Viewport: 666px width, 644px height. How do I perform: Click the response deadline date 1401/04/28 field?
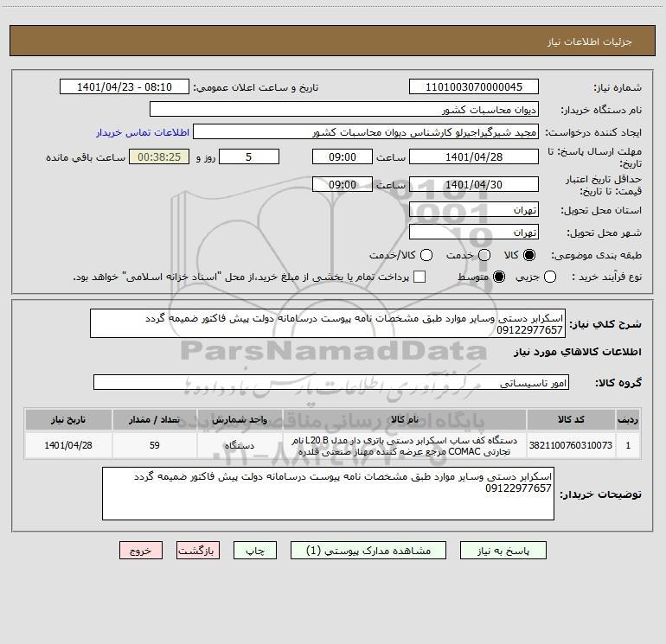(x=474, y=156)
